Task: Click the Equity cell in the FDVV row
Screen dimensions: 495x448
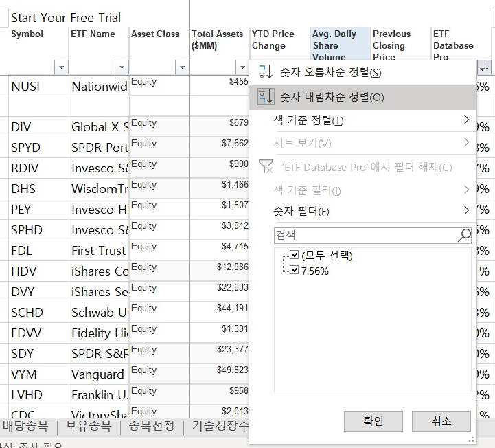Action: click(x=159, y=333)
